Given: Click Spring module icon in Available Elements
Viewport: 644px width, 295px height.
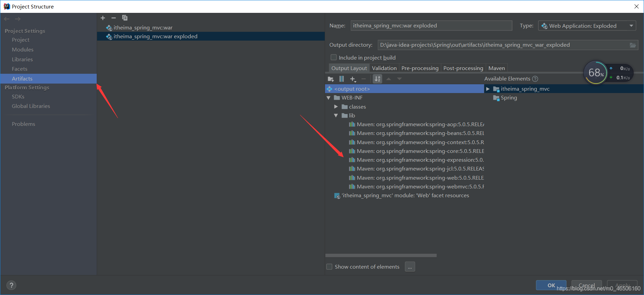Looking at the screenshot, I should [x=496, y=98].
